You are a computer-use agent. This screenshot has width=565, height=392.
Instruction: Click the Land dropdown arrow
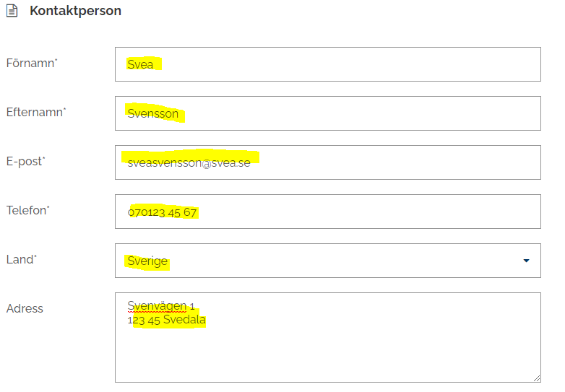click(x=526, y=261)
